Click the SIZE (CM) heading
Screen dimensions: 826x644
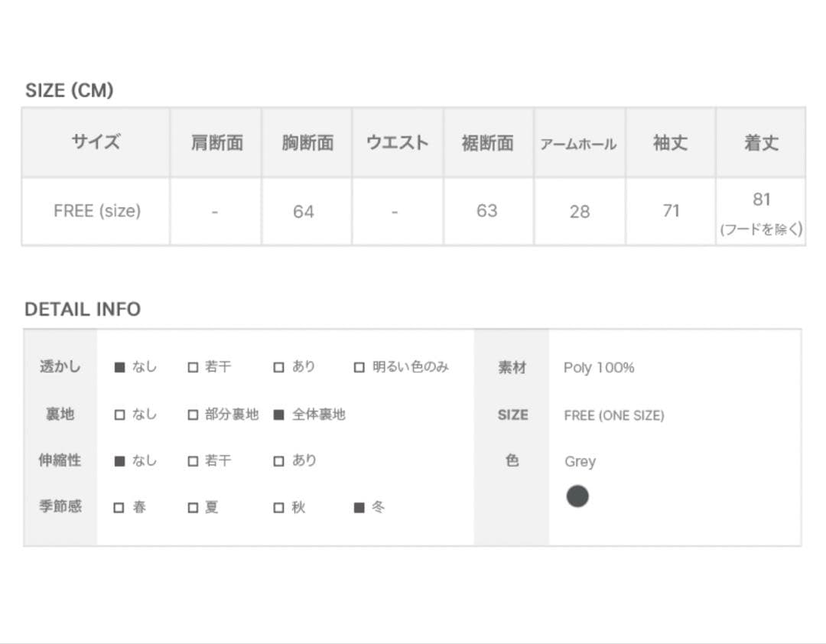[x=70, y=89]
